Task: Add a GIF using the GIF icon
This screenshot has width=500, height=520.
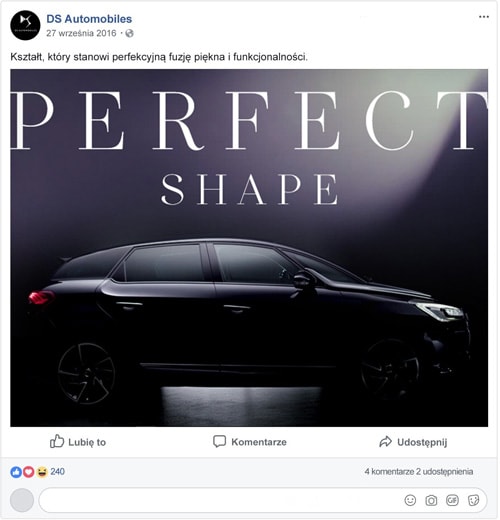Action: (452, 500)
